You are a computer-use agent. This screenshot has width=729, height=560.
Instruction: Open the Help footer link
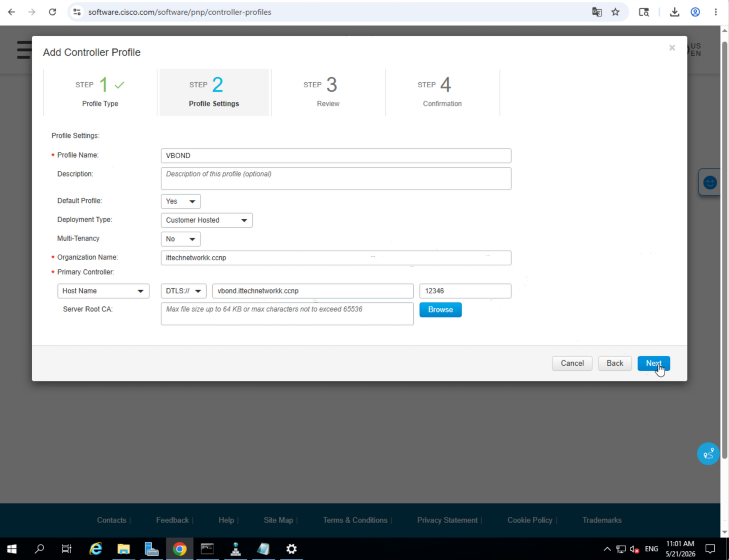[x=226, y=520]
